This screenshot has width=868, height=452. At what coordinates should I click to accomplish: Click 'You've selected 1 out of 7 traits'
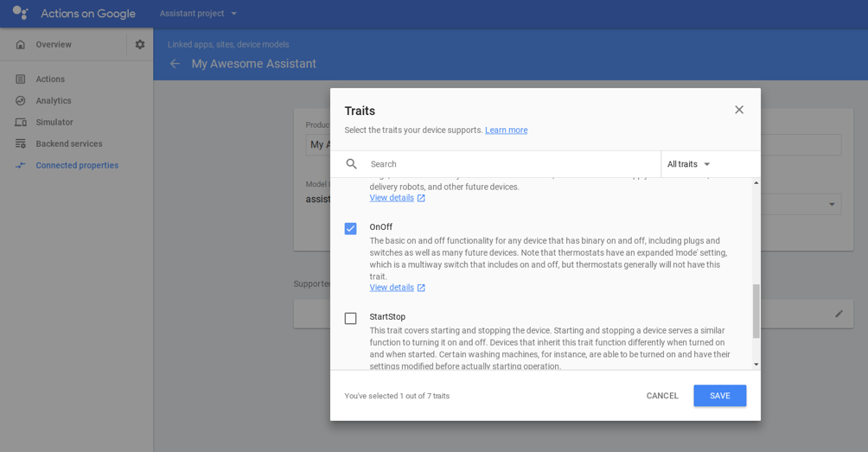[x=397, y=396]
